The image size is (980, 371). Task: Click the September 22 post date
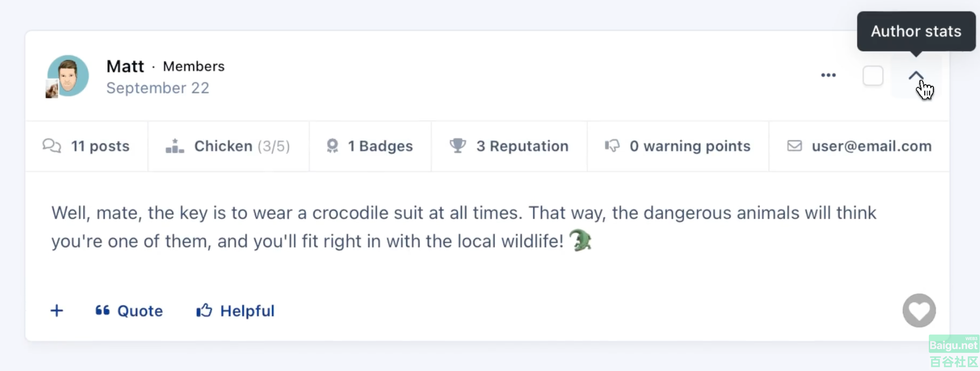158,88
